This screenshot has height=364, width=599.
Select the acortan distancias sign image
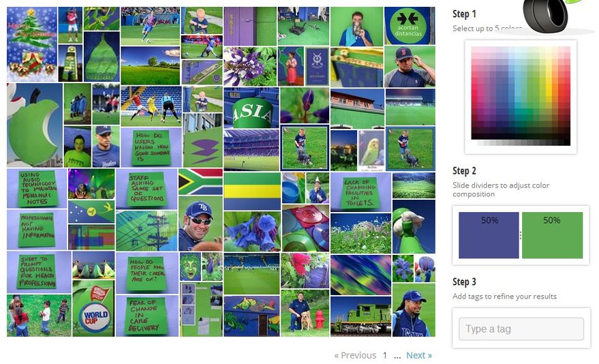(409, 26)
